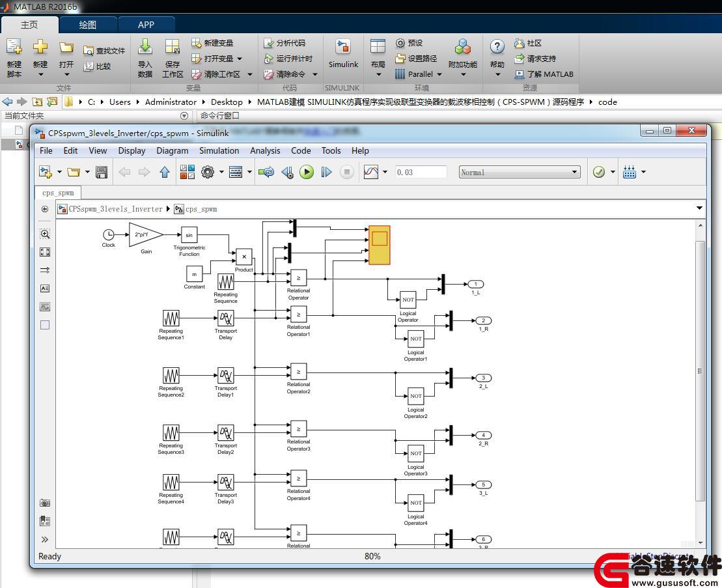Open the Simulation menu
722x588 pixels.
[x=219, y=150]
